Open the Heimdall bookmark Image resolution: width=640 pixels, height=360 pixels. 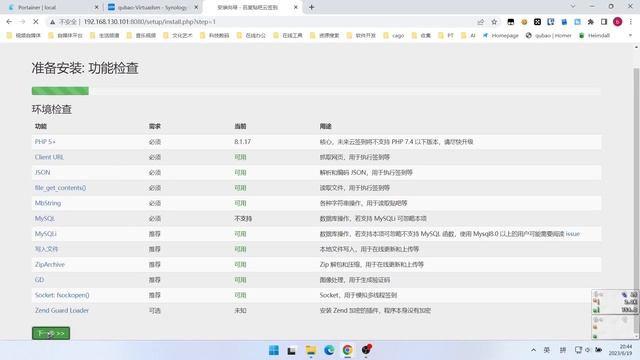coord(594,36)
